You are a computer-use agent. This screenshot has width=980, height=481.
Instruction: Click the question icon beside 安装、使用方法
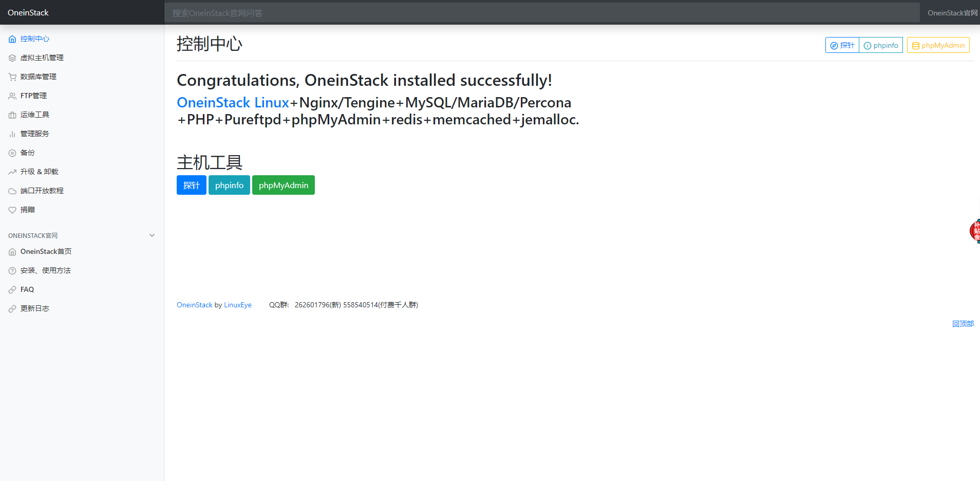click(x=12, y=271)
